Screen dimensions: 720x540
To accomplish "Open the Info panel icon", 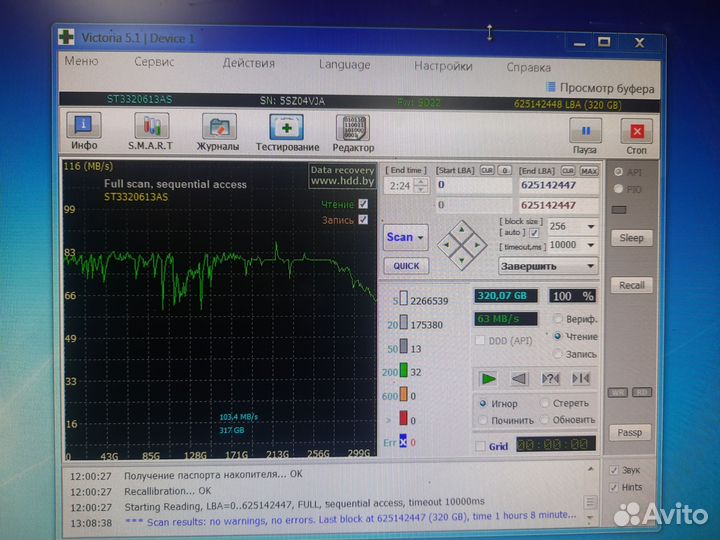I will [x=84, y=128].
